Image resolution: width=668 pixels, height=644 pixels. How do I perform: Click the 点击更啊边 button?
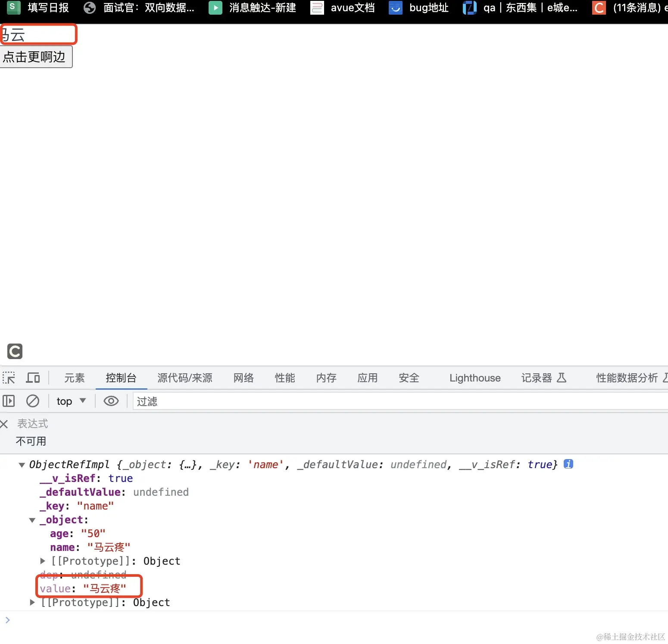(x=36, y=56)
